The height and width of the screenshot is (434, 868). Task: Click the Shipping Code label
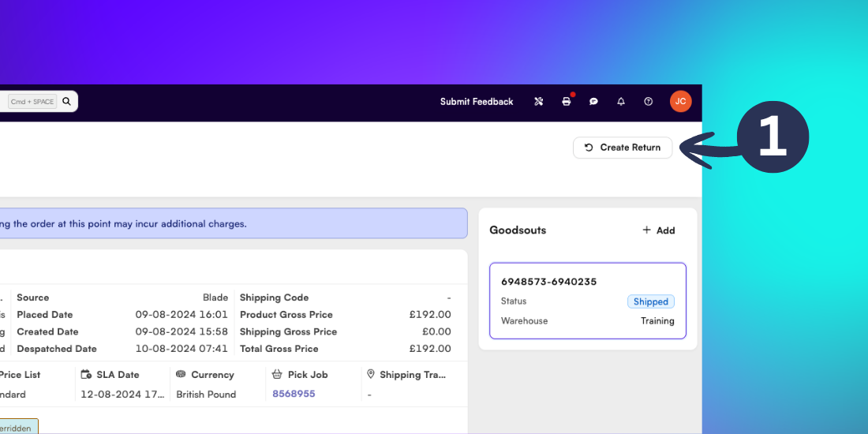[x=274, y=297]
